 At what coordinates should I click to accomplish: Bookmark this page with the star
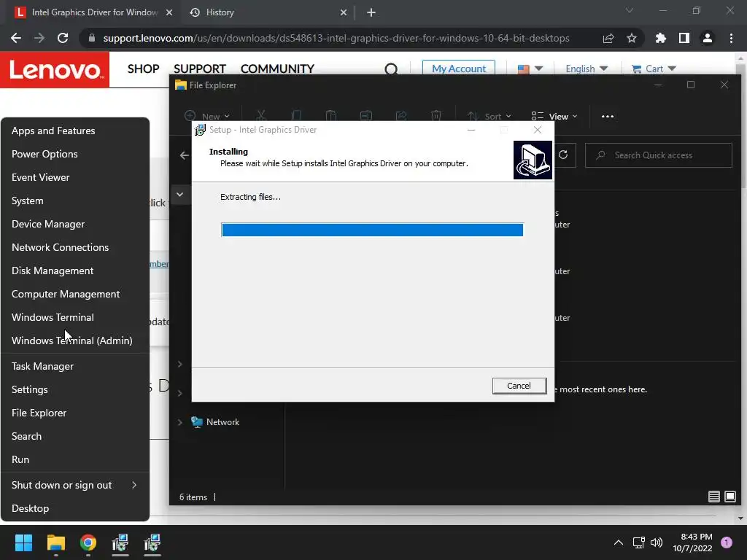(632, 38)
